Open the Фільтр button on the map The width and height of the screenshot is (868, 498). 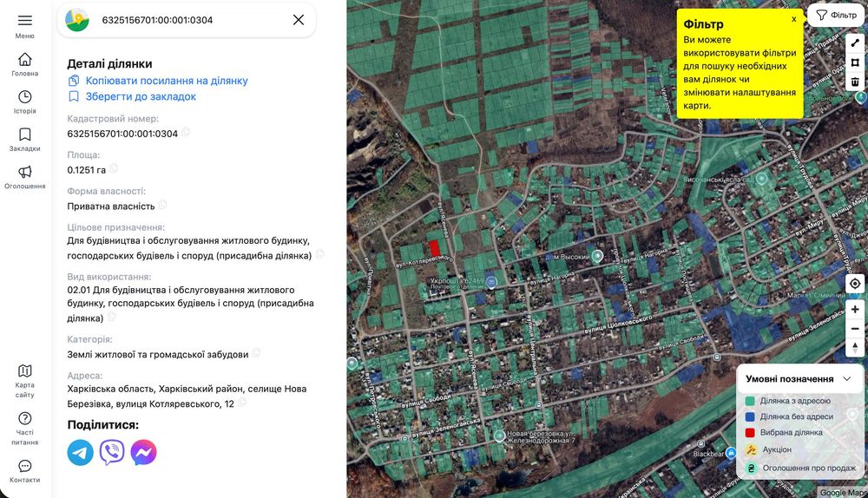pos(837,15)
